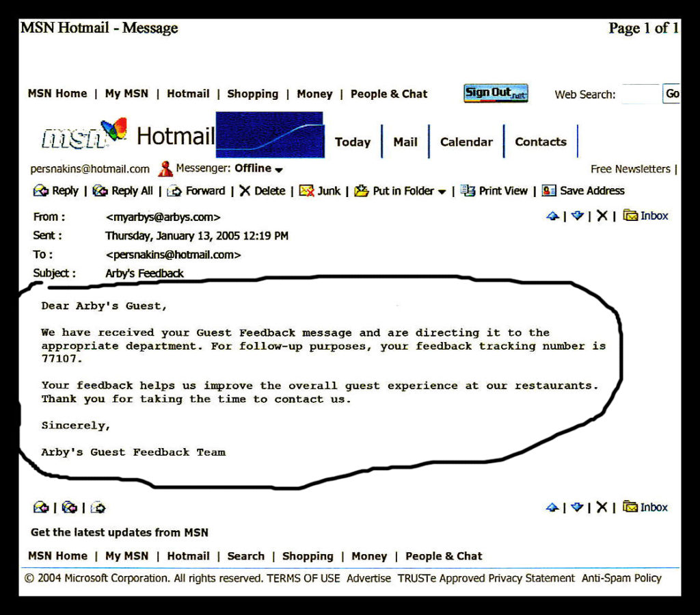Open footer MSN Home link
The width and height of the screenshot is (700, 615).
[57, 556]
